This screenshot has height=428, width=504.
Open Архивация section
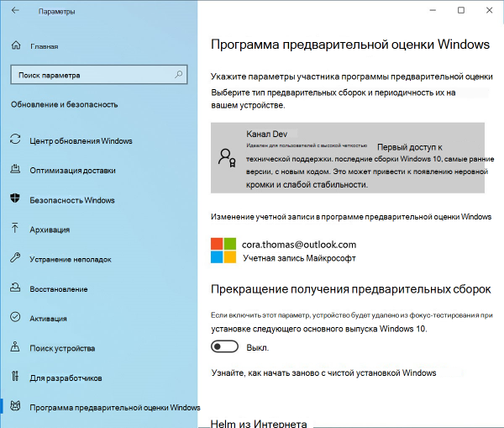point(50,230)
